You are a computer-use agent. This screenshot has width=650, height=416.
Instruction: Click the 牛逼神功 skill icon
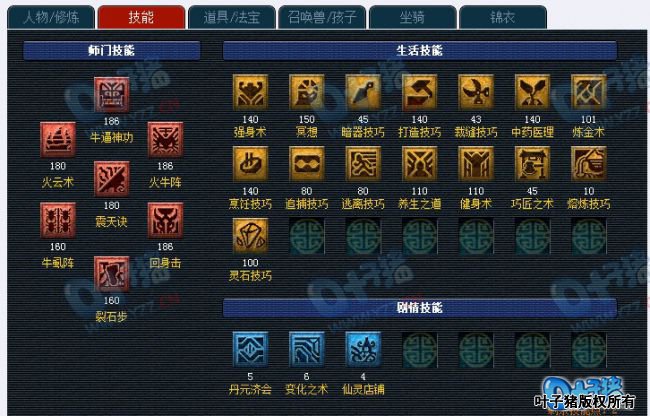click(112, 95)
